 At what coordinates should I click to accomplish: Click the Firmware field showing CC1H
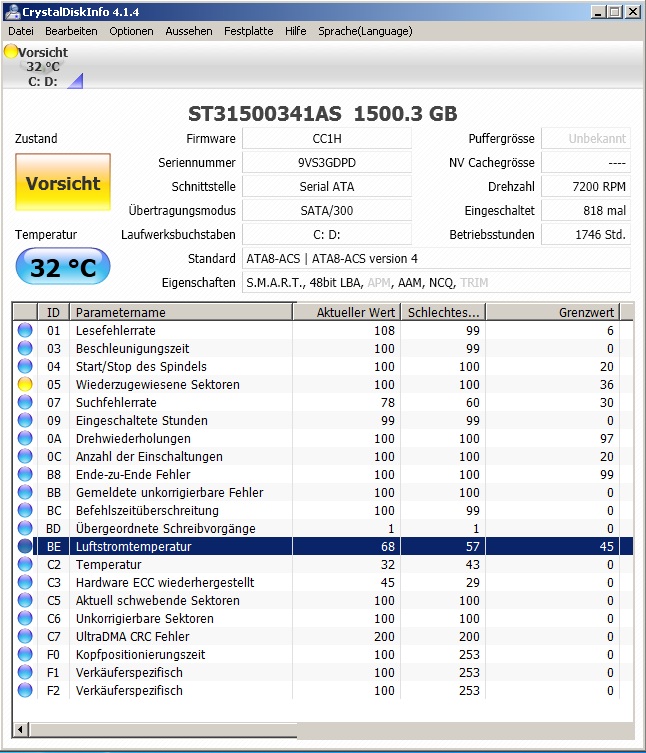pyautogui.click(x=327, y=138)
